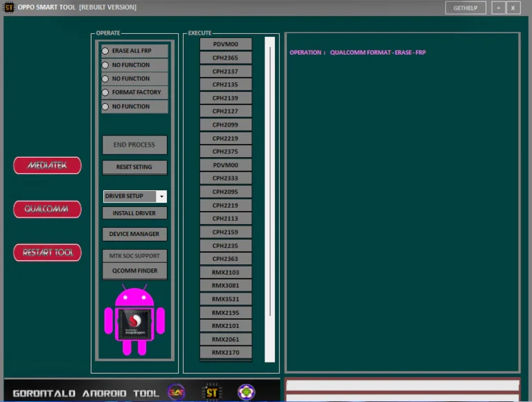This screenshot has width=532, height=402.
Task: Execute on model RMX3081
Action: (226, 286)
